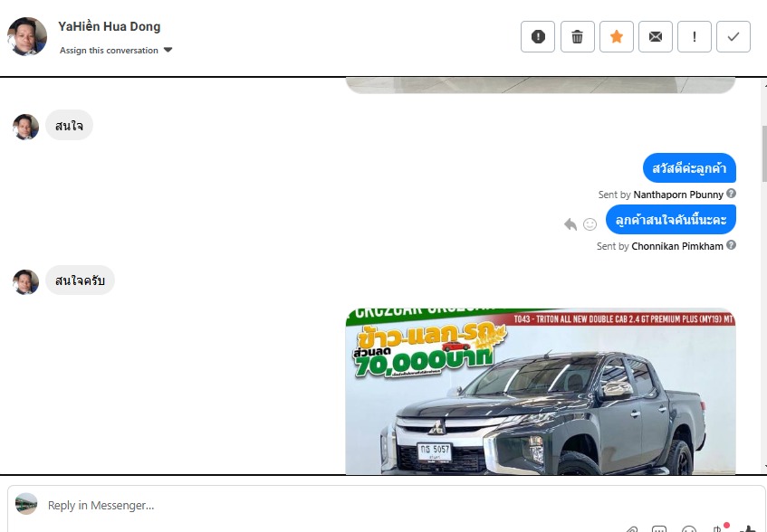The height and width of the screenshot is (532, 767).
Task: Open help icon beside Nanthaporn Pbunny
Action: coord(731,194)
